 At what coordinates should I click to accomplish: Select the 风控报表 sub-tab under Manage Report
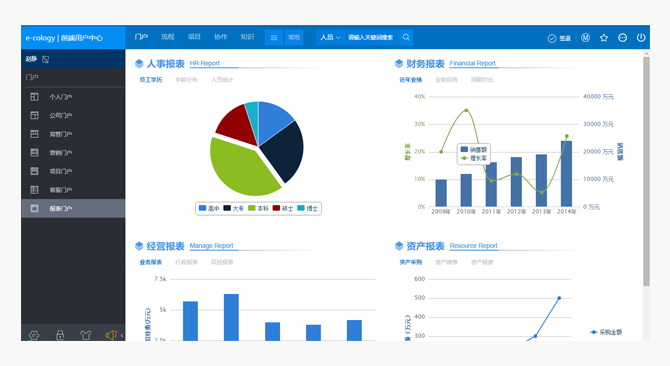click(x=222, y=262)
